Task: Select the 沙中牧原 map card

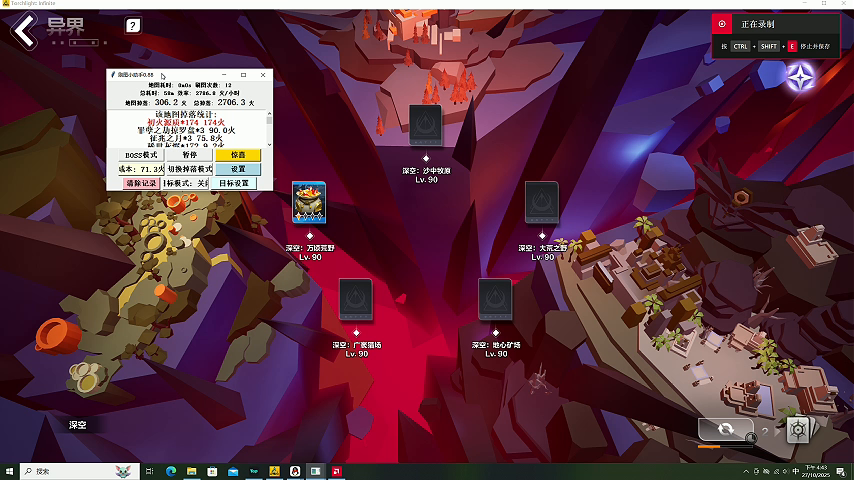Action: (x=426, y=126)
